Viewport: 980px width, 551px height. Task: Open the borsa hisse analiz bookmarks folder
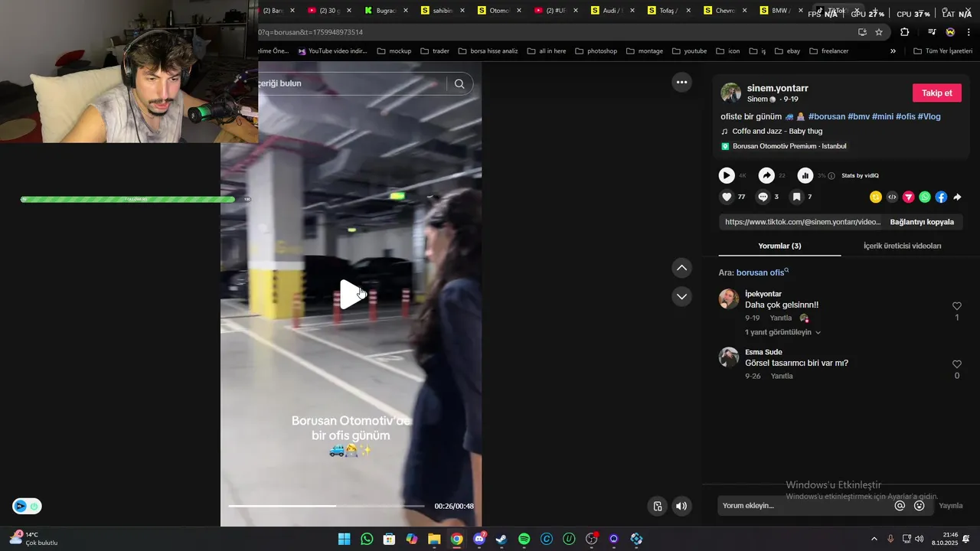pyautogui.click(x=488, y=51)
